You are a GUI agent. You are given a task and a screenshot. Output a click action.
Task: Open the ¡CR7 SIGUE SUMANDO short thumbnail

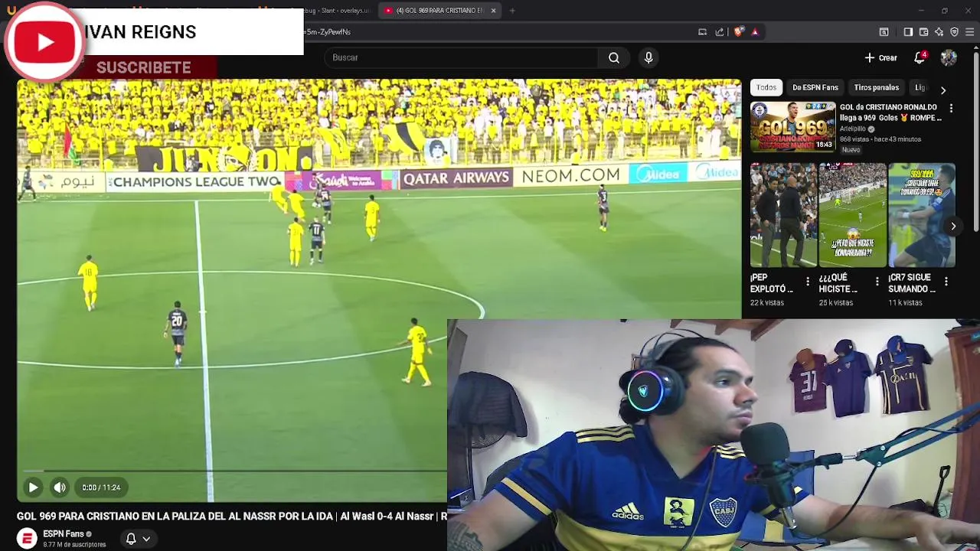(x=922, y=214)
